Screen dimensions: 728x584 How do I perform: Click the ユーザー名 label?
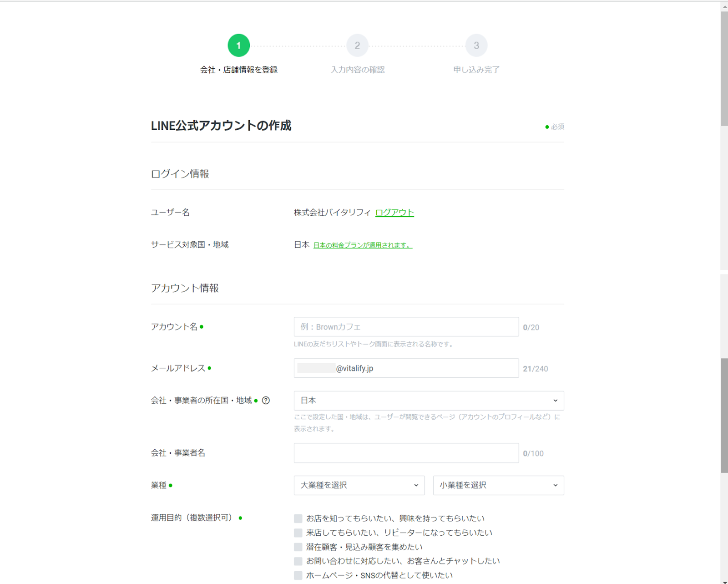click(170, 213)
